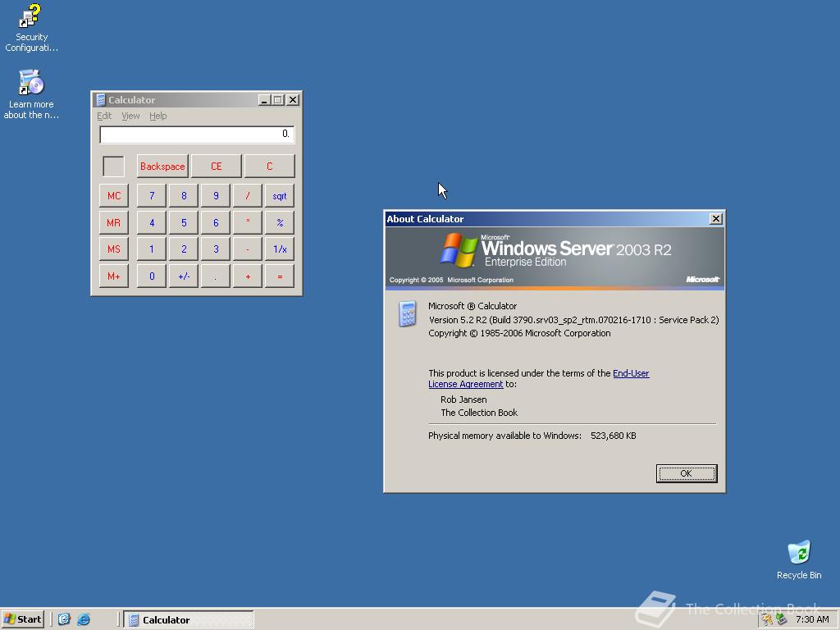Click digit 4 on the calculator
840x630 pixels.
click(152, 222)
